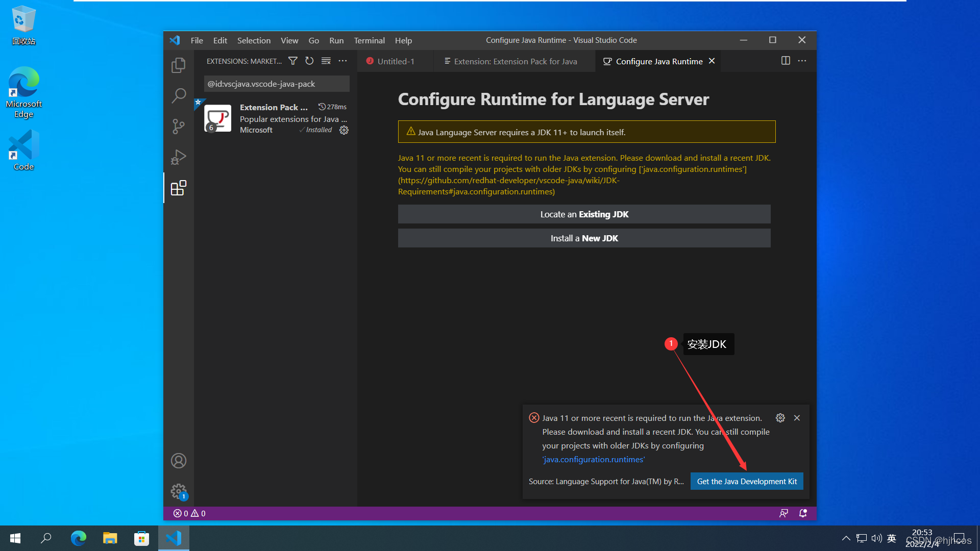Open Recycle Bin desktop icon
The image size is (980, 551).
click(x=23, y=25)
